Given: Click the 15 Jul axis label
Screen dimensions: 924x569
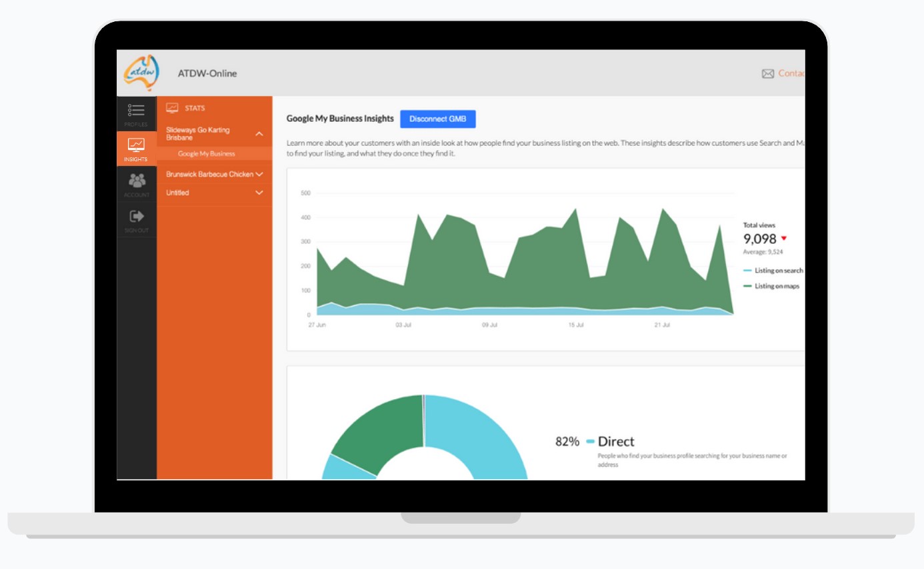Looking at the screenshot, I should [x=576, y=325].
